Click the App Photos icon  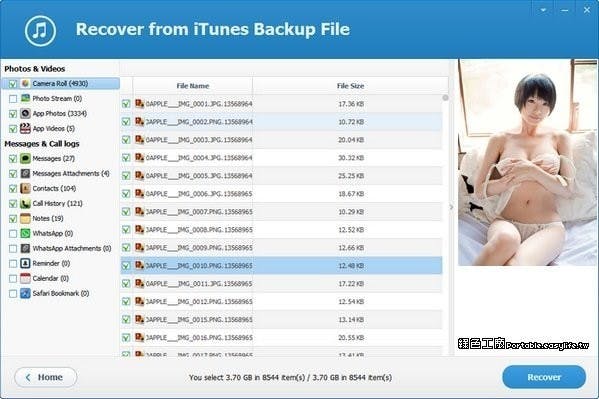25,113
